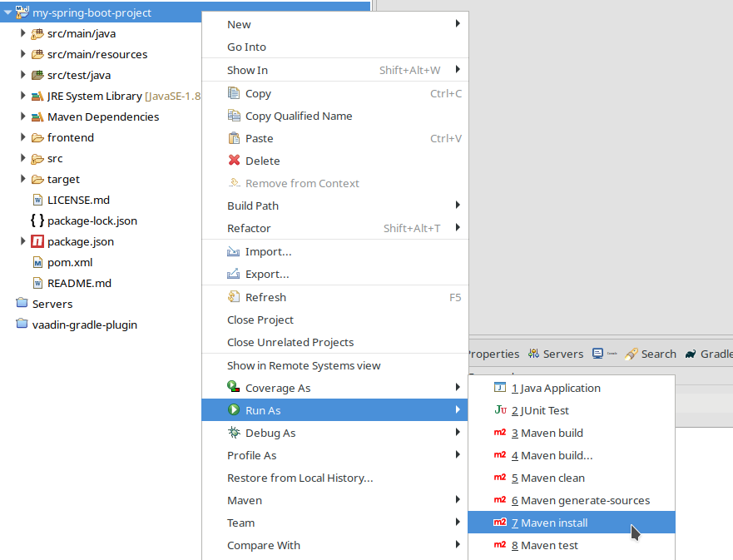Click the Maven install m2 icon
733x560 pixels.
pyautogui.click(x=499, y=523)
